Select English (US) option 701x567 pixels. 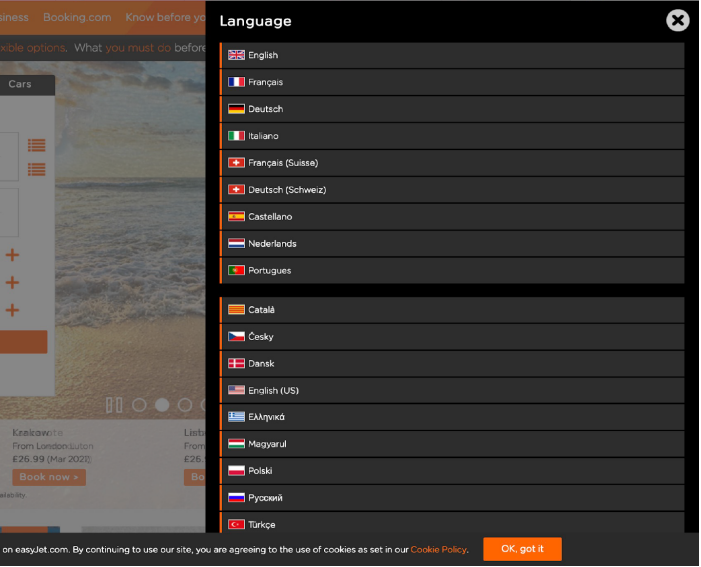[x=452, y=390]
